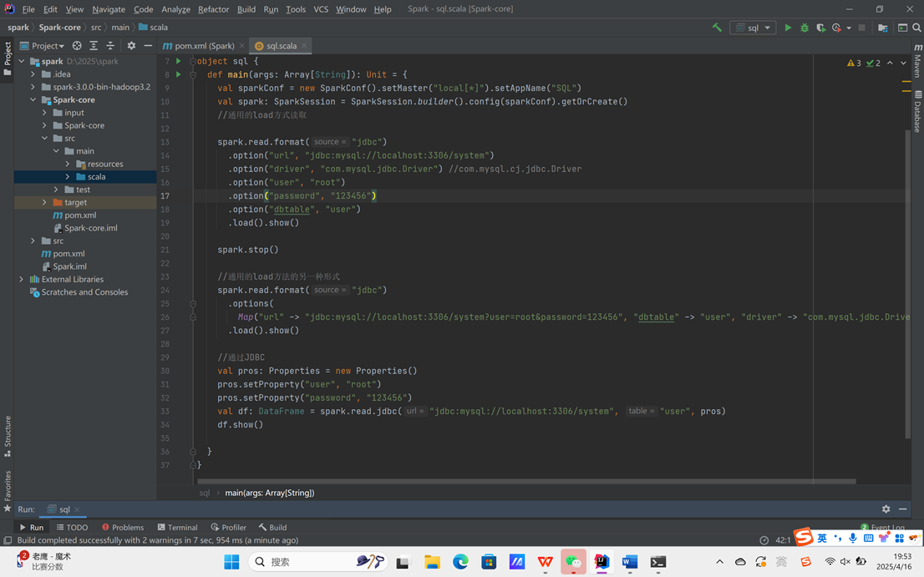This screenshot has height=577, width=924.
Task: Click Spark-core in the breadcrumb path
Action: tap(59, 27)
